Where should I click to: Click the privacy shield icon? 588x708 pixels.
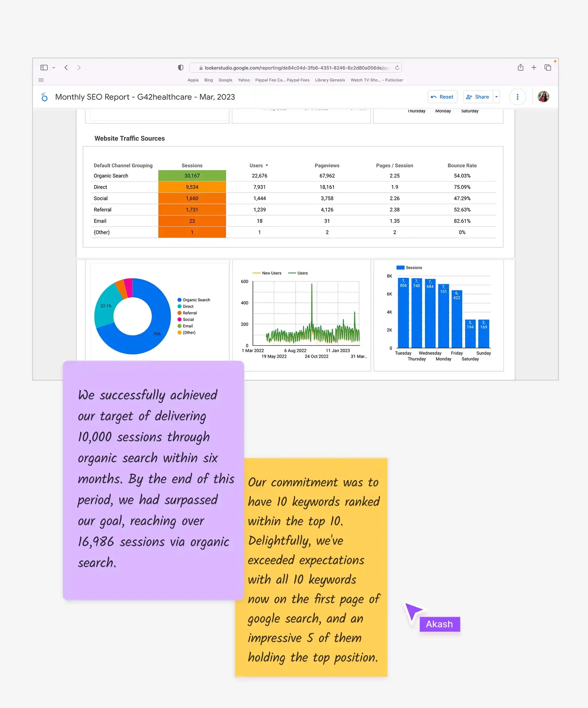[x=181, y=68]
